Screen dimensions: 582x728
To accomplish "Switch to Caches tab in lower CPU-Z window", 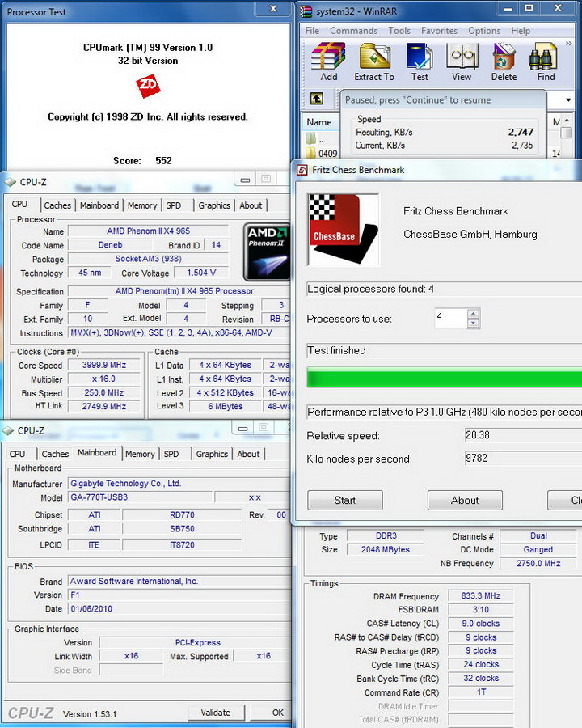I will click(x=55, y=454).
